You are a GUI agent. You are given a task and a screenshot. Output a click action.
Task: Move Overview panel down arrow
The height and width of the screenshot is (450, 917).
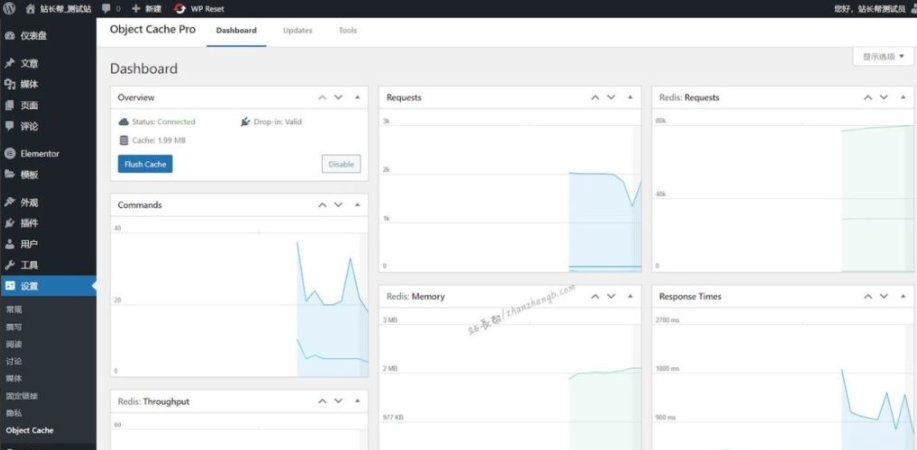point(338,98)
